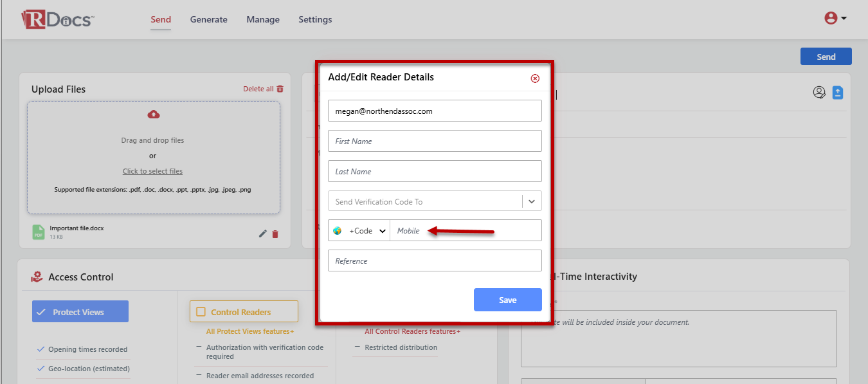Image resolution: width=868 pixels, height=384 pixels.
Task: Close the Add/Edit Reader Details dialog
Action: (535, 78)
